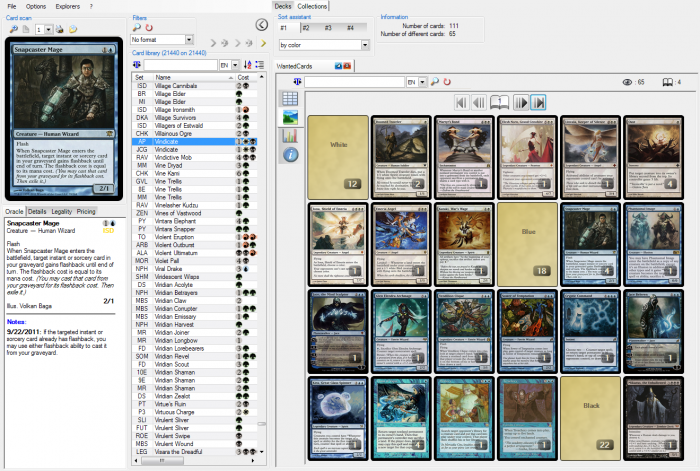Focus the deck search input field
700x471 pixels.
[x=354, y=82]
